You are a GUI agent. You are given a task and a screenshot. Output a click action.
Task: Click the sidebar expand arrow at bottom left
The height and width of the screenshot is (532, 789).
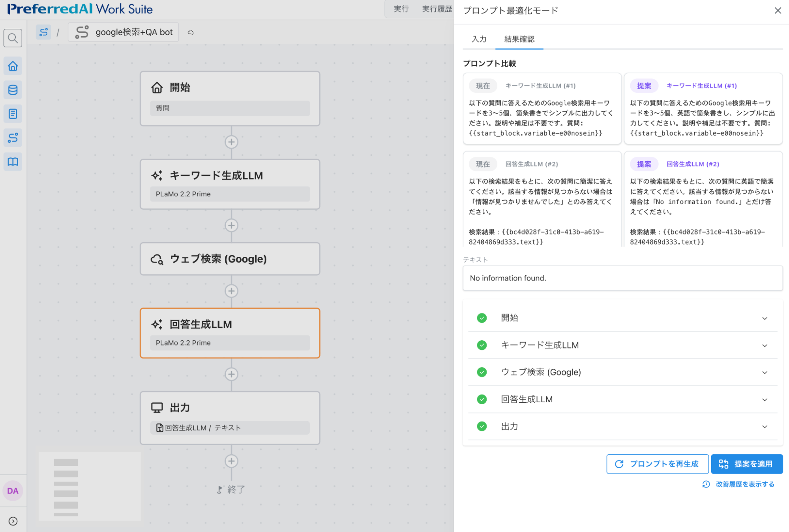(x=13, y=521)
